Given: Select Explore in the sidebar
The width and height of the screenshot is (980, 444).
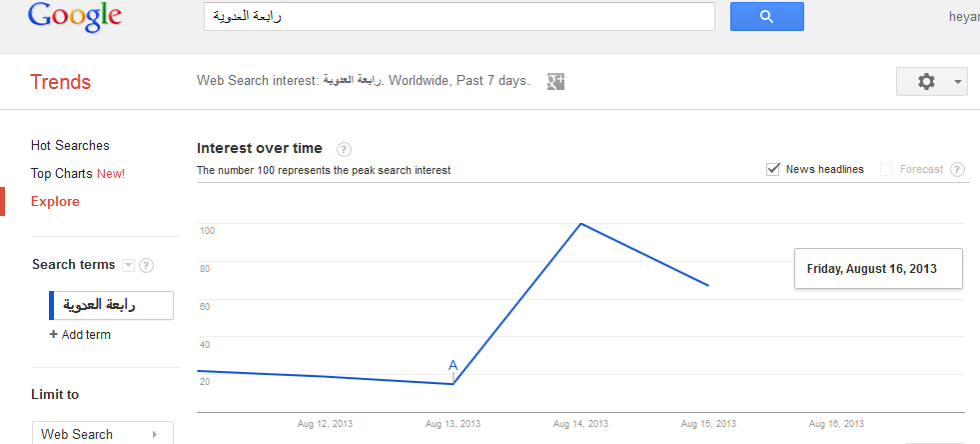Looking at the screenshot, I should pos(55,201).
